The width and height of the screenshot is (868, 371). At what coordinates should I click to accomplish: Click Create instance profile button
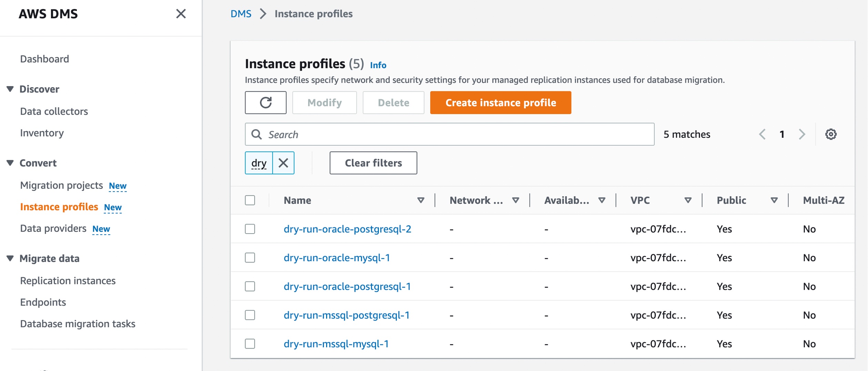(501, 103)
